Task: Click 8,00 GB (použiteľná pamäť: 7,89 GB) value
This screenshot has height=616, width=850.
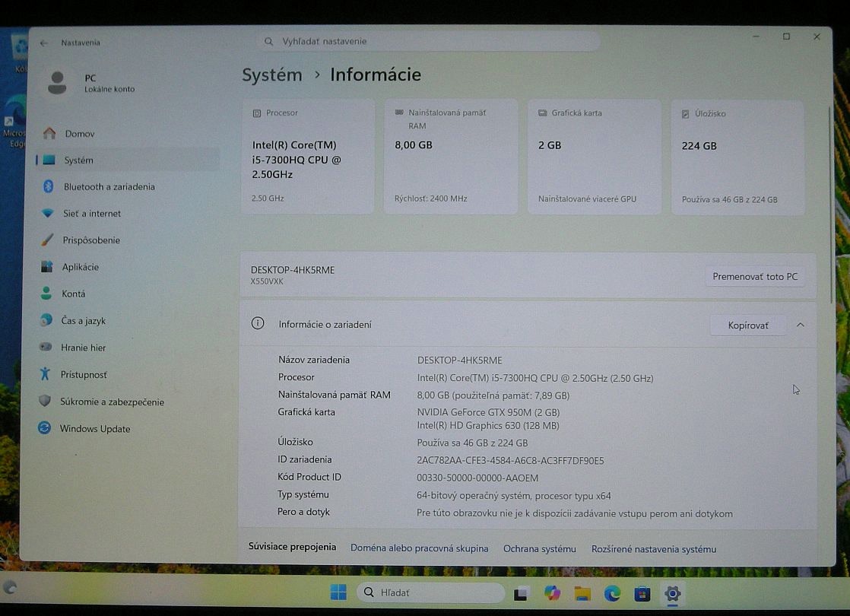Action: point(493,395)
